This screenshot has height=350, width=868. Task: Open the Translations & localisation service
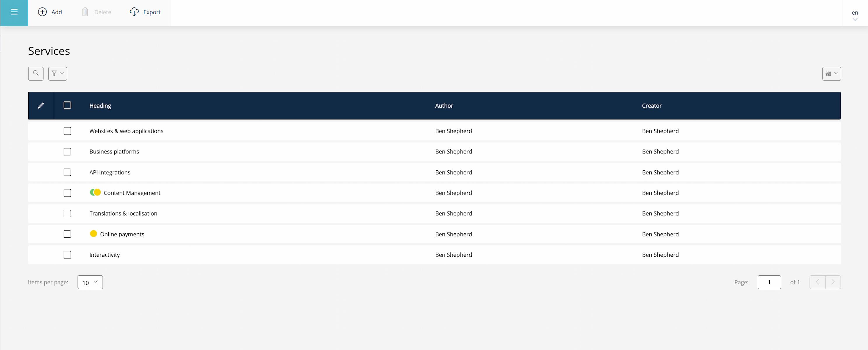click(x=123, y=213)
